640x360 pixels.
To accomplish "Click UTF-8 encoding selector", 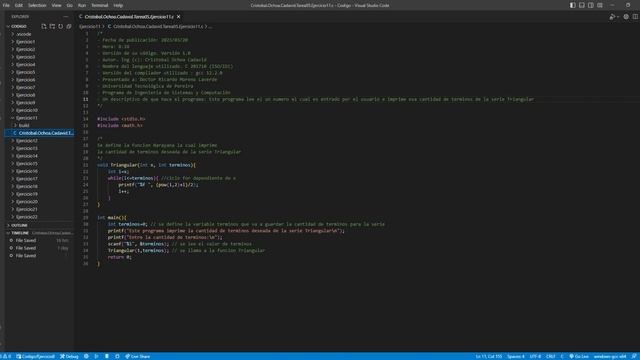I will click(x=535, y=356).
